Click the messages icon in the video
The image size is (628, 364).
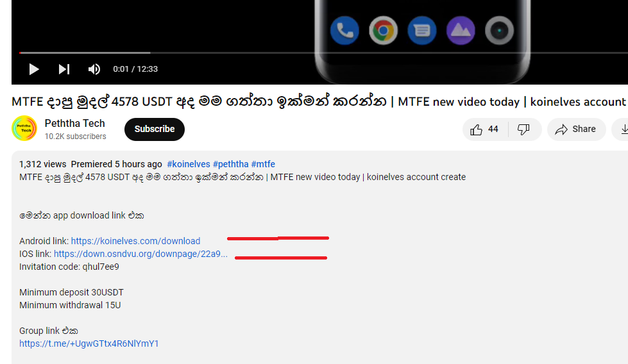pos(421,30)
